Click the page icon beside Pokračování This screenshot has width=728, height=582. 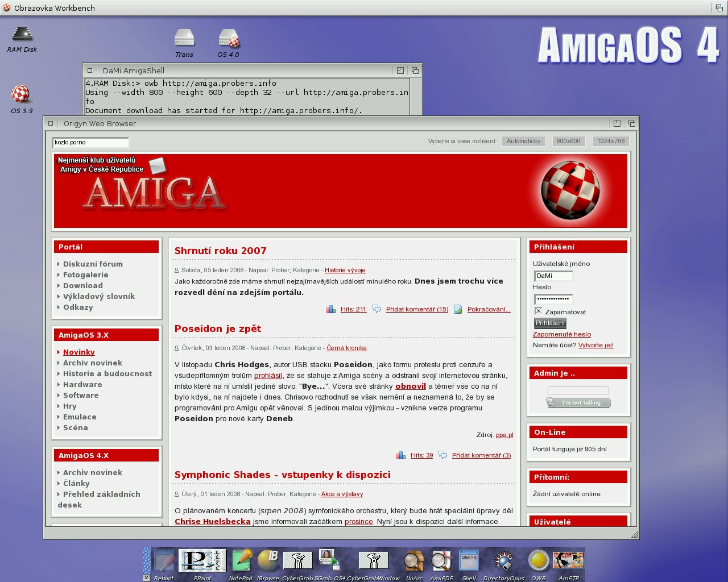click(458, 309)
